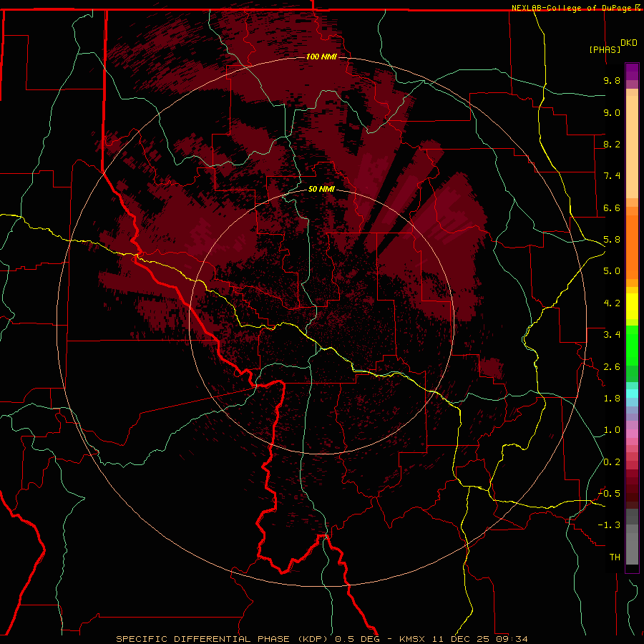
Task: Click the 0.2 scale label
Action: pos(612,462)
